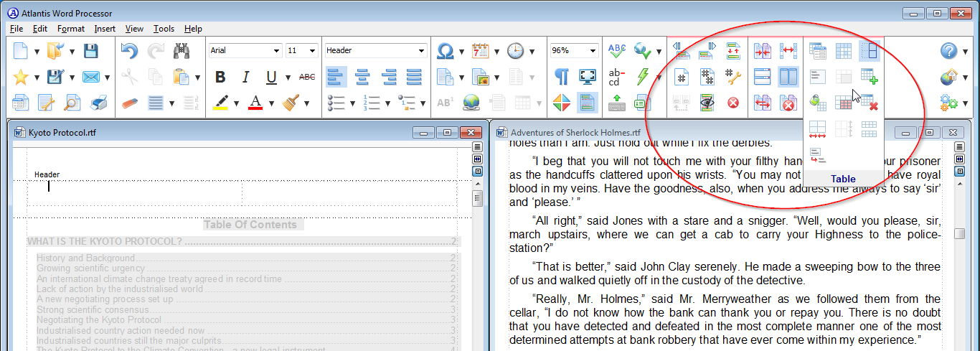Click the Kyoto Protocol window vertical scrollbar thumb
Screen dimensions: 980x351
pos(478,199)
